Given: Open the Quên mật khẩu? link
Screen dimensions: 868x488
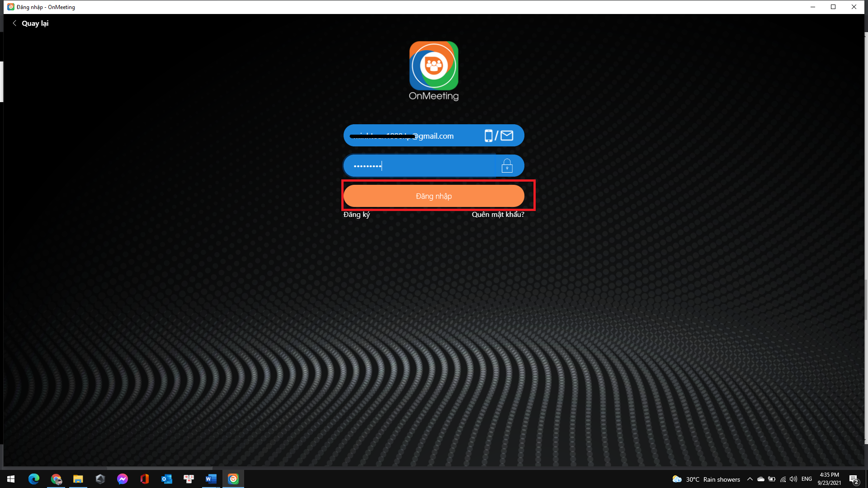Looking at the screenshot, I should [498, 215].
